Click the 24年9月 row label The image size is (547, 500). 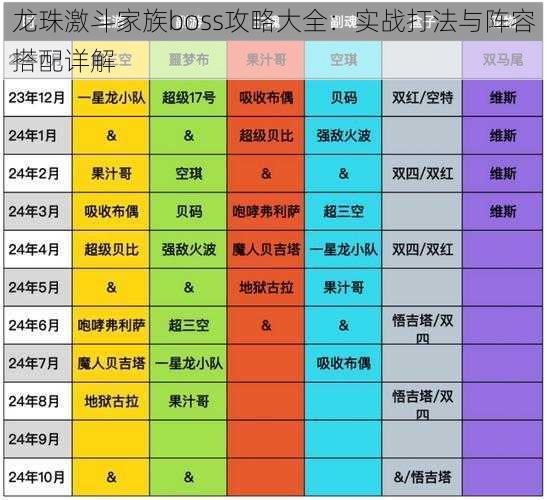click(33, 439)
